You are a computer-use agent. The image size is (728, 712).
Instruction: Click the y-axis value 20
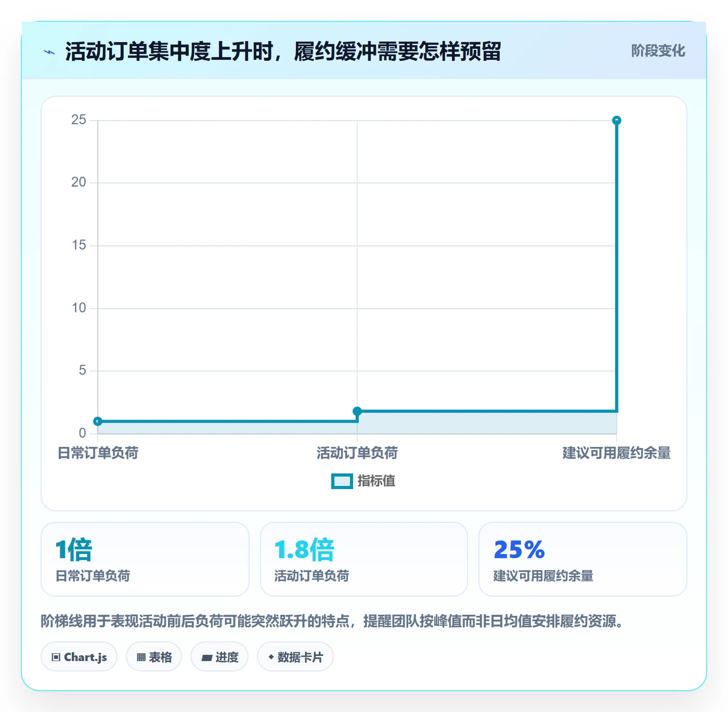[79, 182]
